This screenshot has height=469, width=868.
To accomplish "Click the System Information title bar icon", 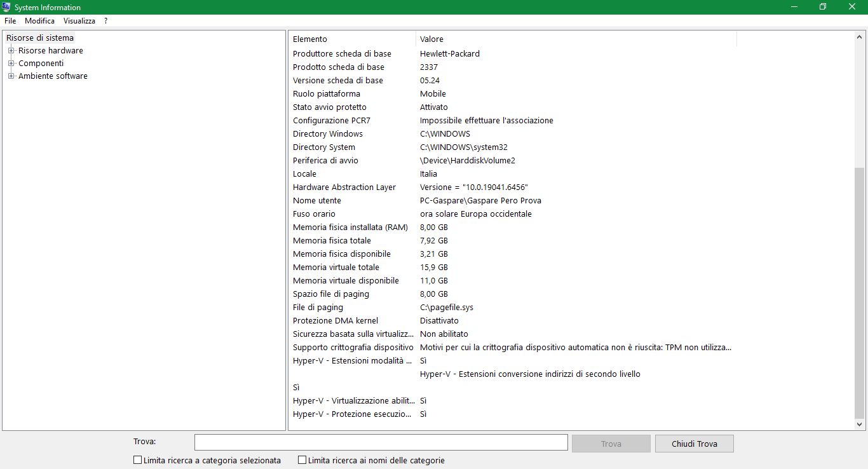I will pyautogui.click(x=6, y=7).
